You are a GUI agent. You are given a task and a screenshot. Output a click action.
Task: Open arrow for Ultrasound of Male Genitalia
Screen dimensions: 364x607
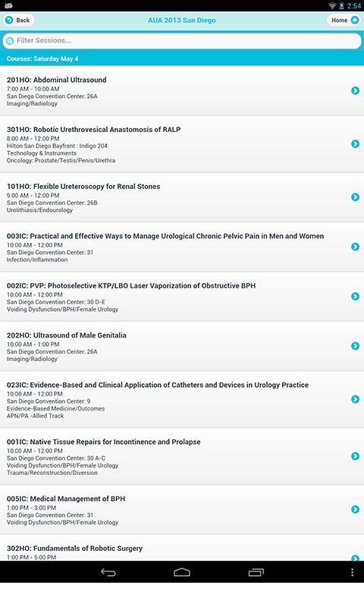(355, 346)
